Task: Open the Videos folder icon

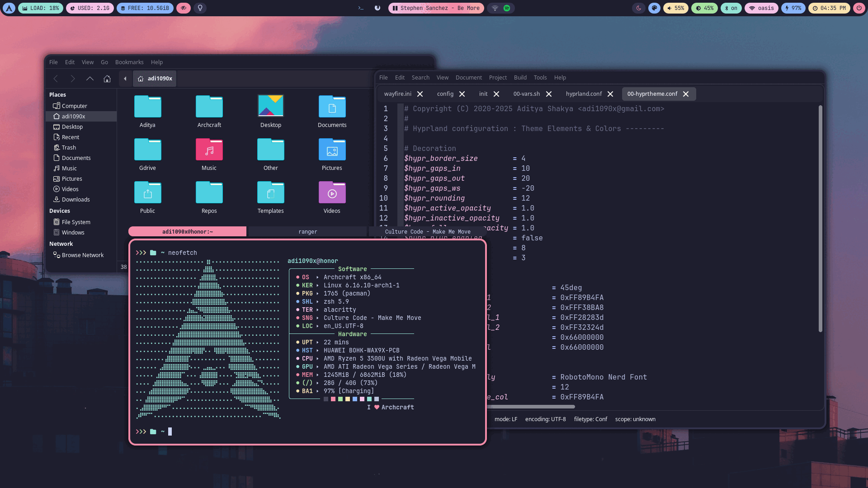Action: [332, 193]
